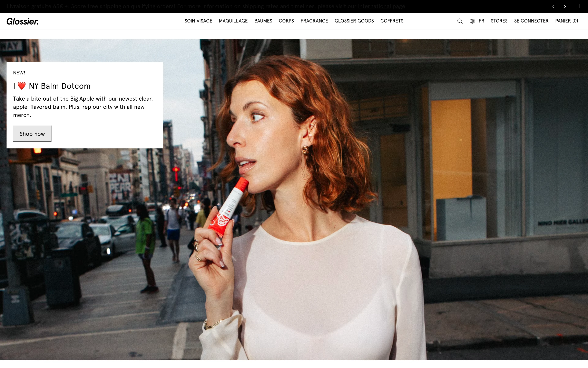Open the Baumes menu
Viewport: 588px width, 368px height.
(263, 21)
